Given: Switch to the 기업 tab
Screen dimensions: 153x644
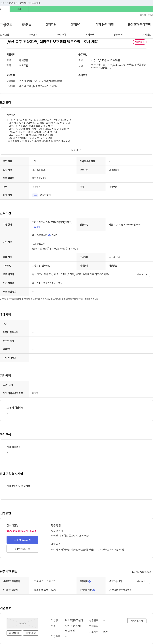Looking at the screenshot, I should (19, 9).
